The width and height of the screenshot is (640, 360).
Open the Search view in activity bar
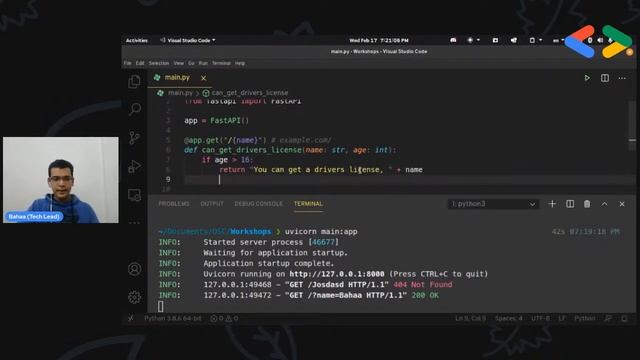[x=135, y=109]
